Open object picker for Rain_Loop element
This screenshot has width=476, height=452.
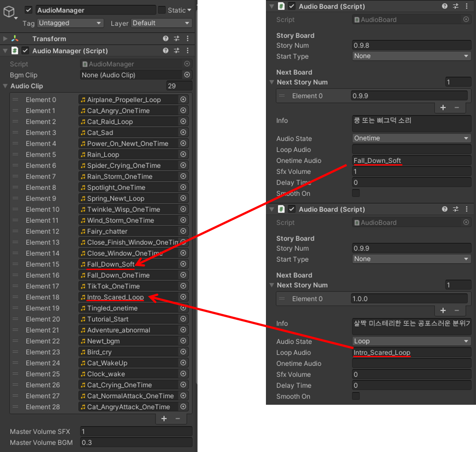coord(183,154)
